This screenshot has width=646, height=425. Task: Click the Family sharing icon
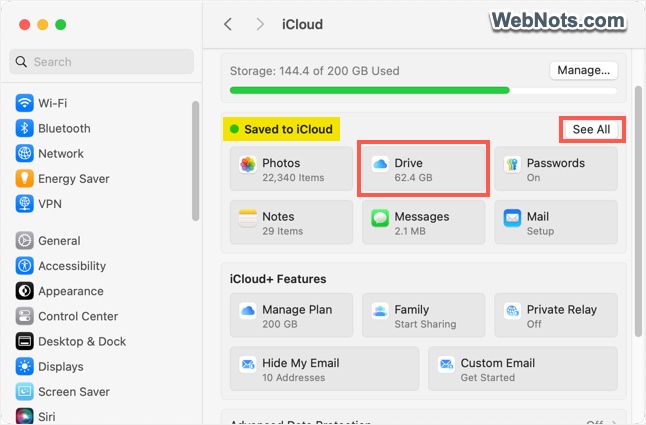pos(380,311)
